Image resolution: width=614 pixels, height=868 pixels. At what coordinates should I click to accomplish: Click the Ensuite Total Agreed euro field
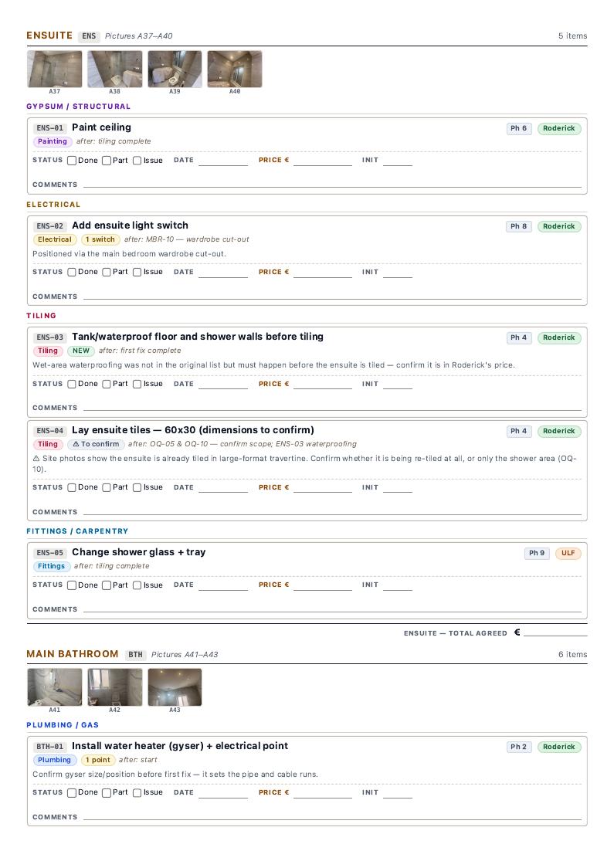[555, 632]
